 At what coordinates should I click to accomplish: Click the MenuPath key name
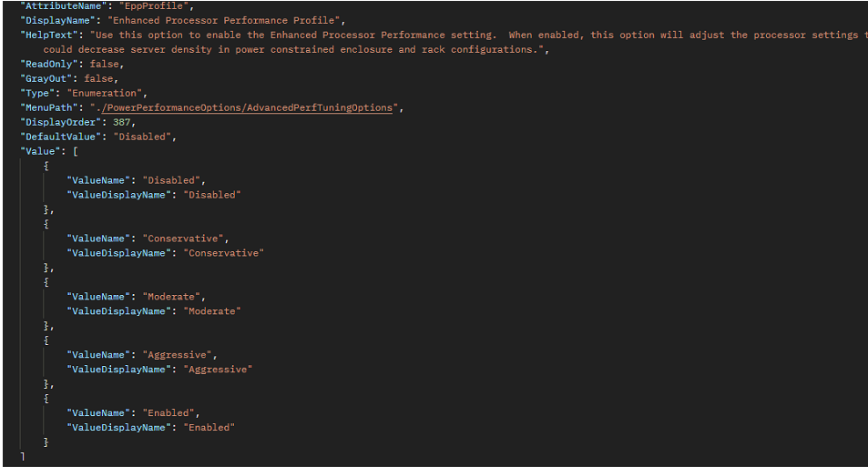(x=48, y=107)
